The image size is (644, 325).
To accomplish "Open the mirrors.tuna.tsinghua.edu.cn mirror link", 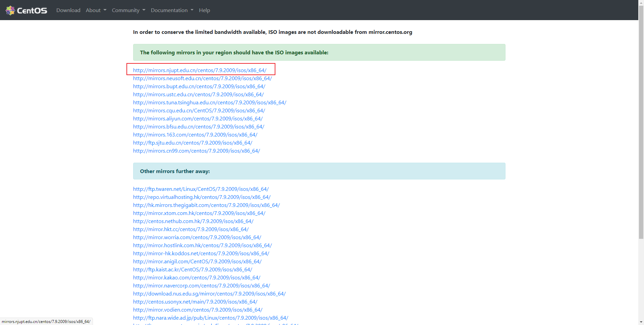I will tap(210, 103).
